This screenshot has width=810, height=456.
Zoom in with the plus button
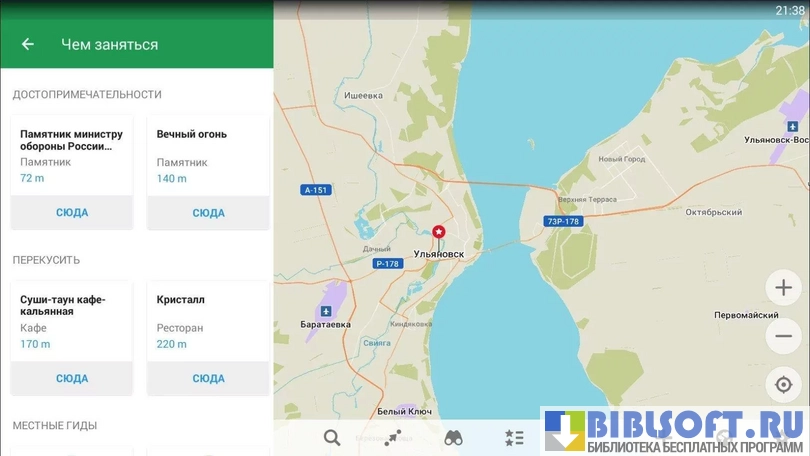[783, 288]
